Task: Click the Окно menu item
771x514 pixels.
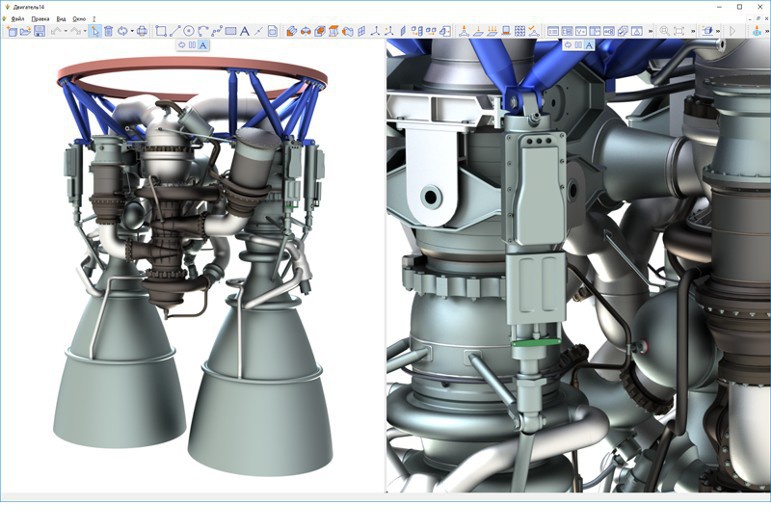Action: tap(79, 19)
